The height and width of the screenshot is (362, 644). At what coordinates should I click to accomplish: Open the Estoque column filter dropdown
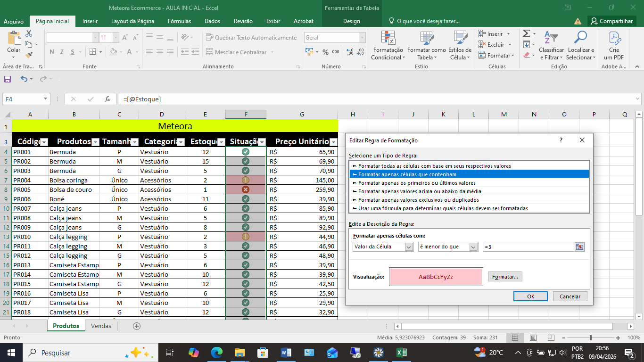[x=221, y=142]
